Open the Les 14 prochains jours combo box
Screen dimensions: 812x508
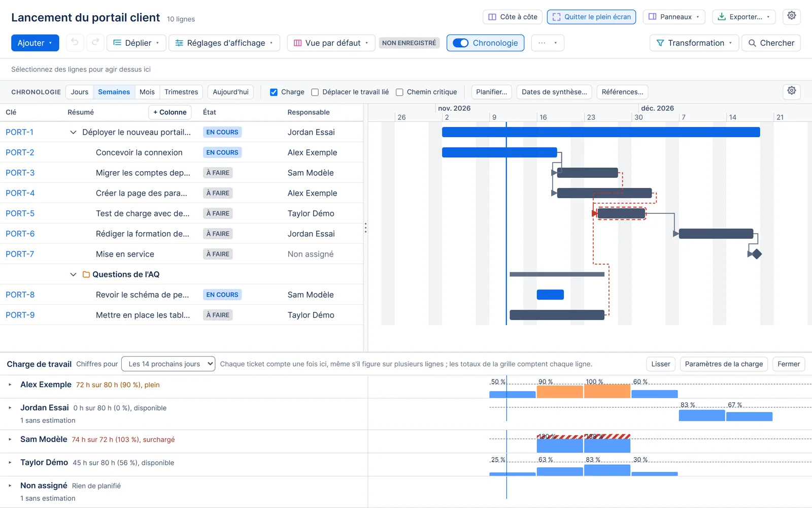click(168, 364)
